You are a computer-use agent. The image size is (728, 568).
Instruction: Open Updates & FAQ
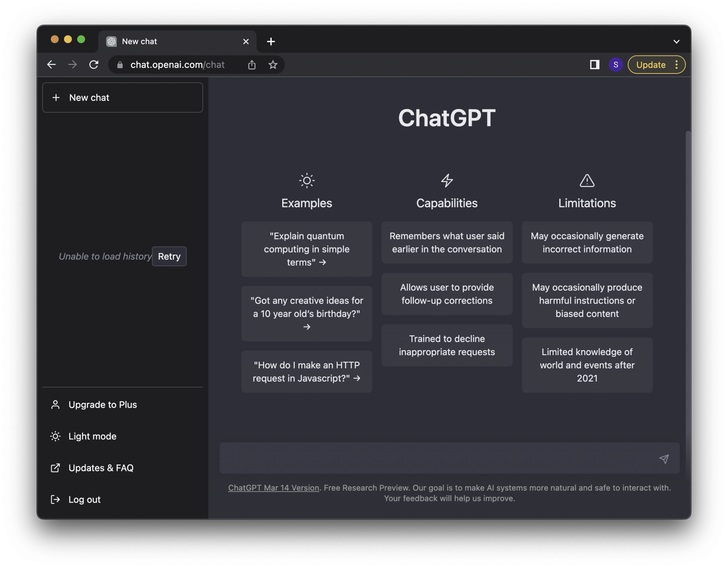(123, 468)
